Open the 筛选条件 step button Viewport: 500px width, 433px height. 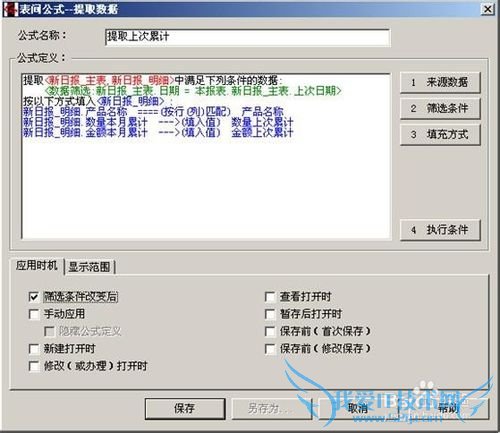point(440,108)
